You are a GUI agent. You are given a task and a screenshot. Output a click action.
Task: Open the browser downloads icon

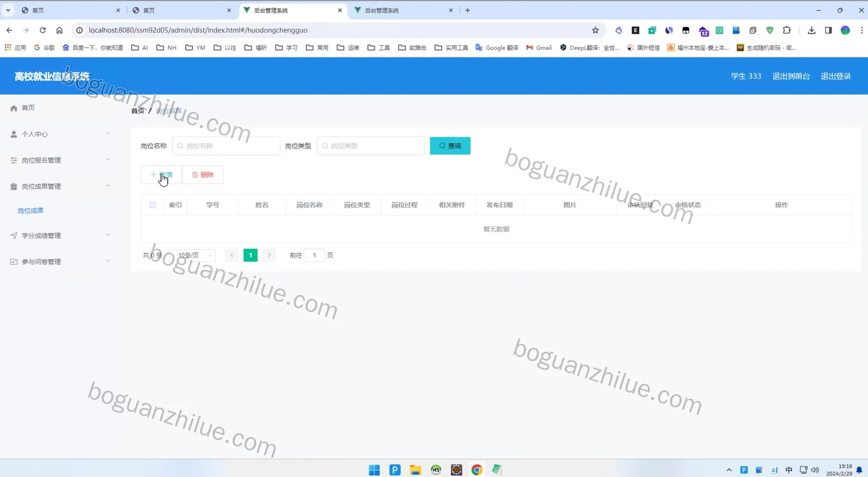pyautogui.click(x=811, y=30)
